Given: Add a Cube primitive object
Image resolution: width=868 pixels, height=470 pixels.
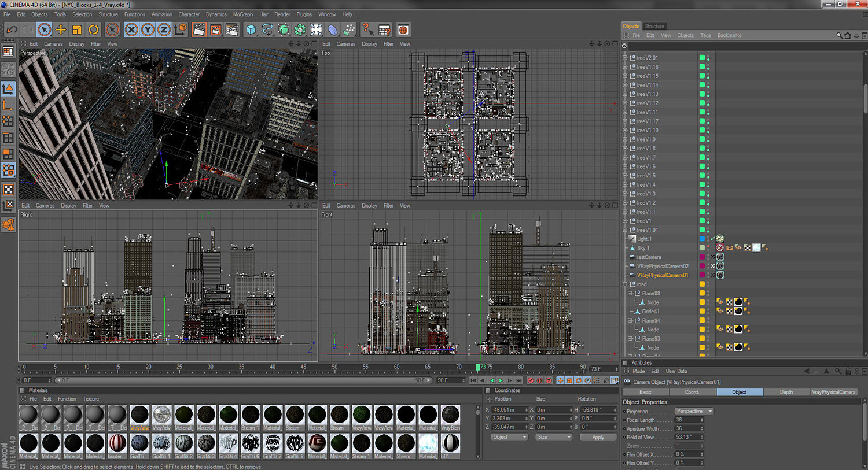Looking at the screenshot, I should pos(251,29).
